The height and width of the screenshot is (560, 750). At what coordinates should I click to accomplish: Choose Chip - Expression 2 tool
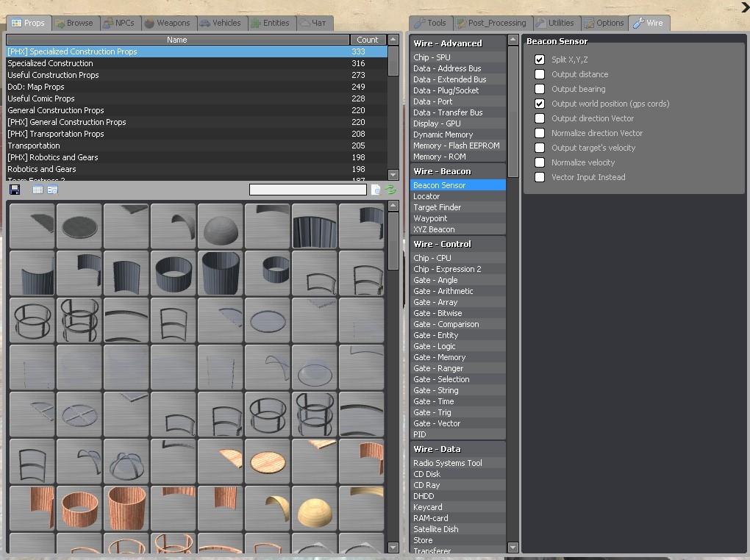point(447,269)
